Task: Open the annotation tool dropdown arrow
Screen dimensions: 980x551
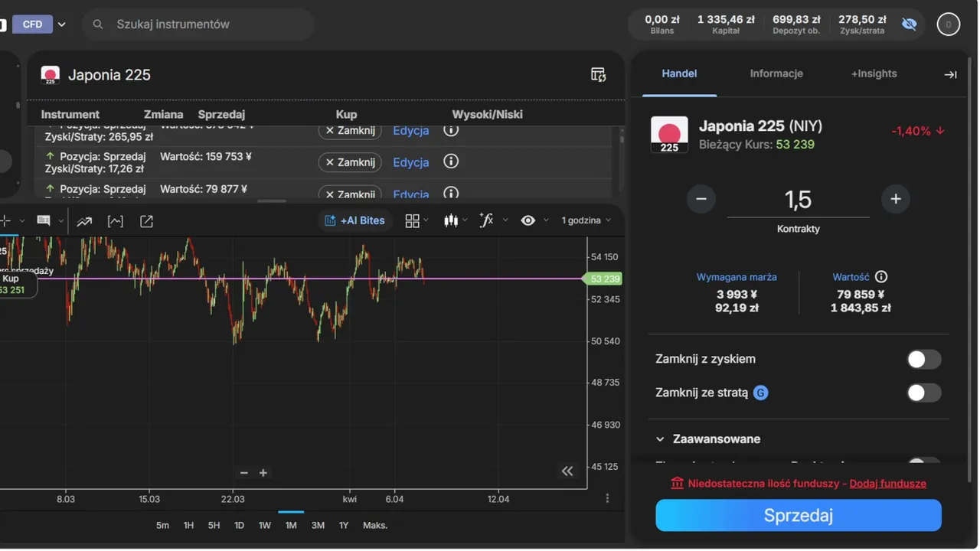Action: [x=60, y=221]
